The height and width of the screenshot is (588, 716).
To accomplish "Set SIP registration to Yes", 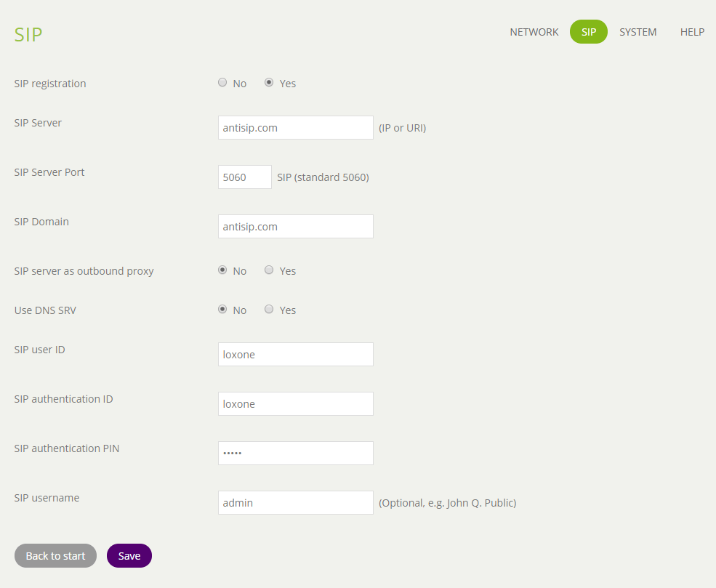I will pos(269,83).
